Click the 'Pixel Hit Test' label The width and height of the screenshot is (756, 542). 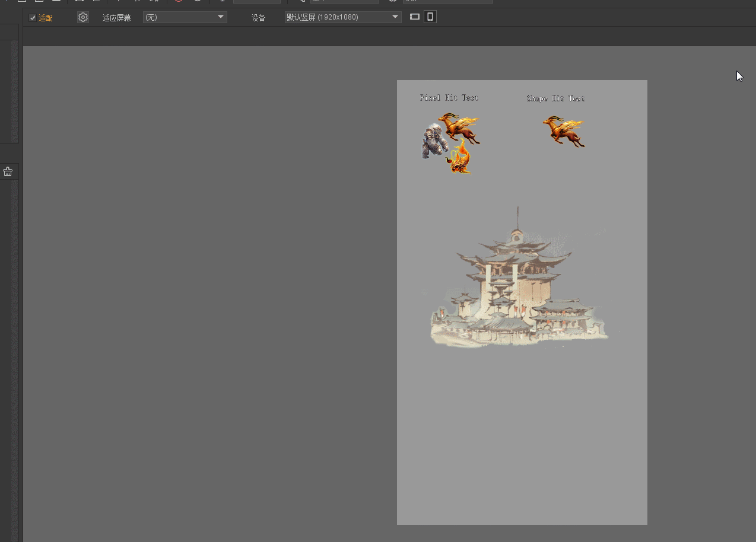click(x=449, y=98)
